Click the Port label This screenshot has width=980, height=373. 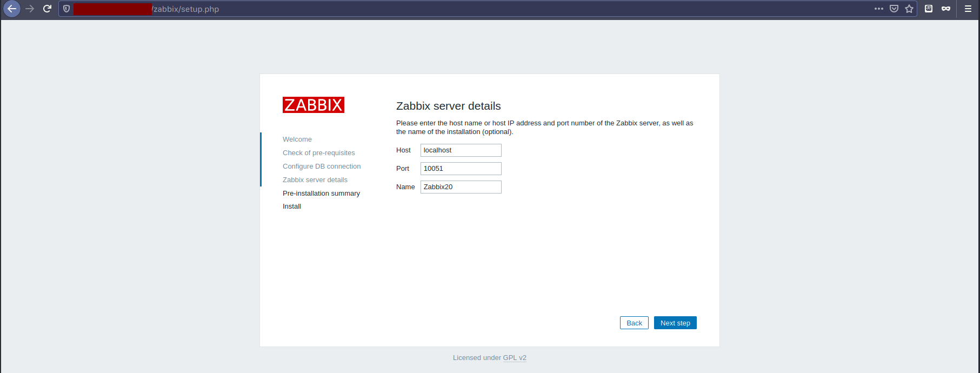pos(403,169)
